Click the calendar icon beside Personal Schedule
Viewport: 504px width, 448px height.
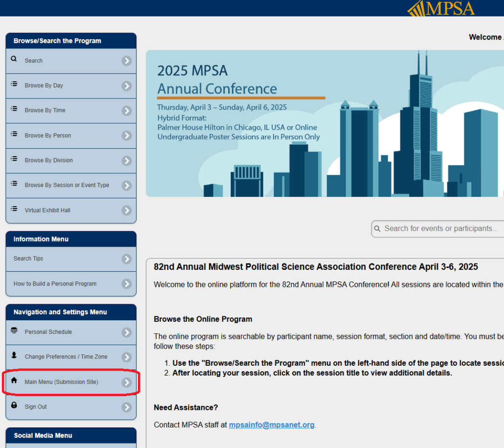click(14, 330)
